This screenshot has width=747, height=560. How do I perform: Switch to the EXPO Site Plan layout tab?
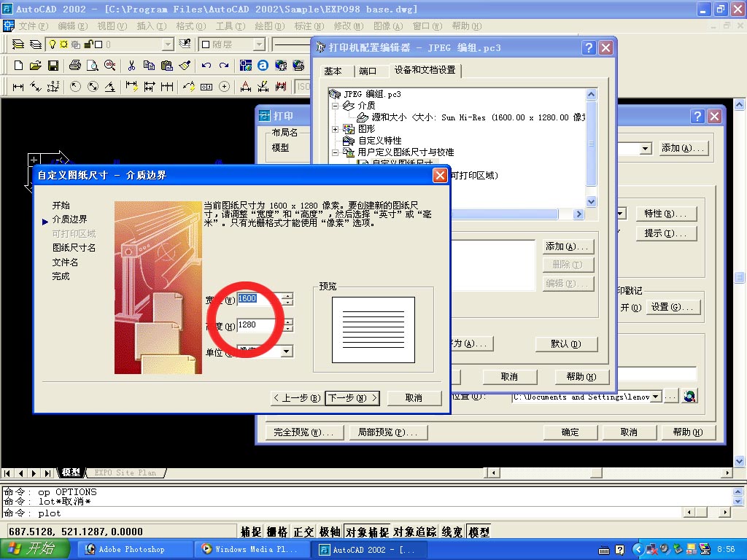coord(125,472)
